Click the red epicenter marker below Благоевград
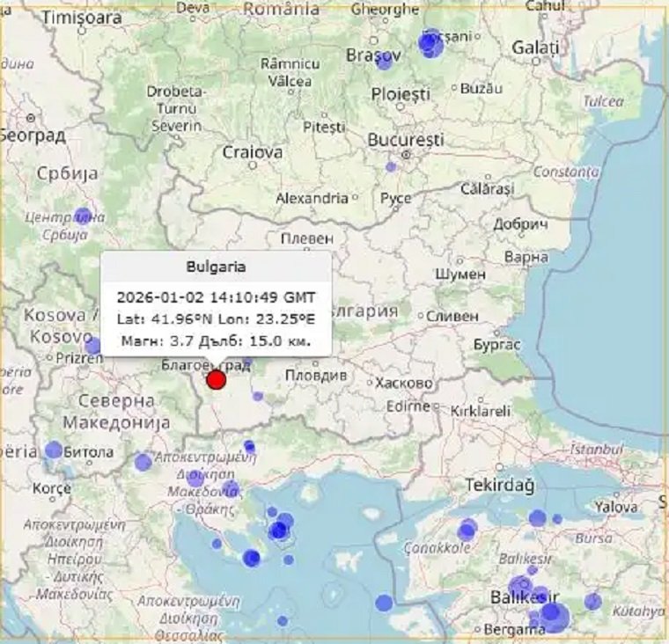 click(x=217, y=379)
